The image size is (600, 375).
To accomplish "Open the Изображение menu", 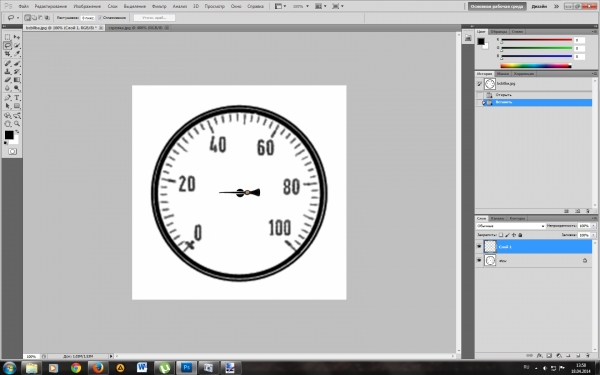I will pyautogui.click(x=87, y=7).
